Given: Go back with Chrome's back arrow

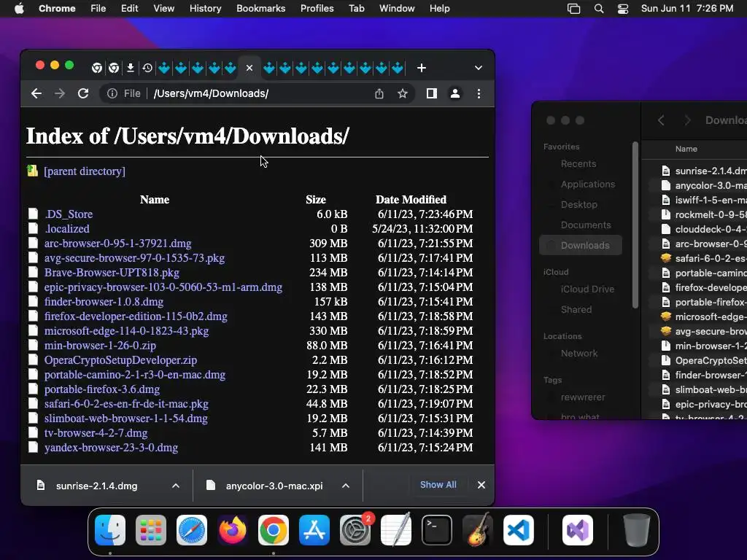Looking at the screenshot, I should point(36,93).
